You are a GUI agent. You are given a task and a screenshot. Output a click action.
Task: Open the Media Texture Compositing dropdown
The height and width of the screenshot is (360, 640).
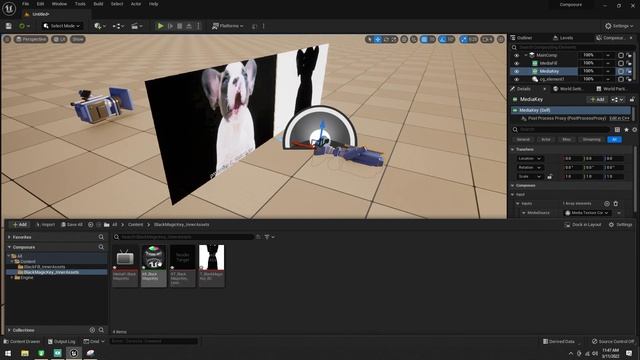point(587,213)
